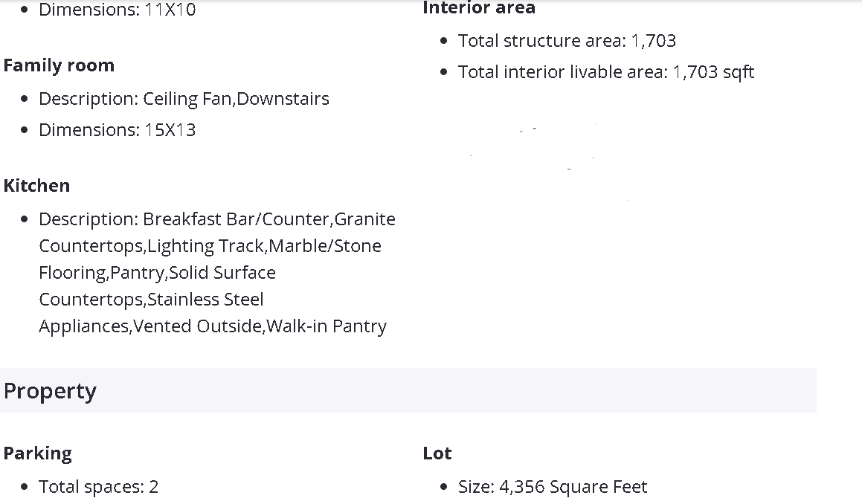This screenshot has width=862, height=504.
Task: Click Appliances,Vented Outside,Walk-in Pantry line
Action: [x=213, y=326]
